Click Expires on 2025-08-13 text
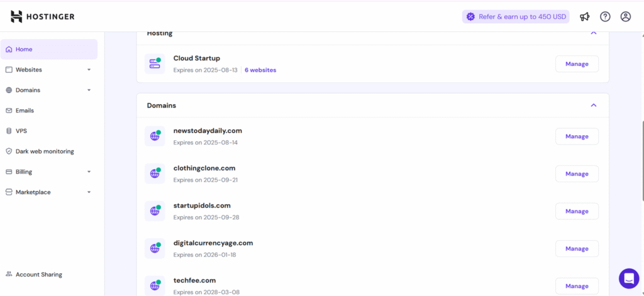 pyautogui.click(x=206, y=70)
